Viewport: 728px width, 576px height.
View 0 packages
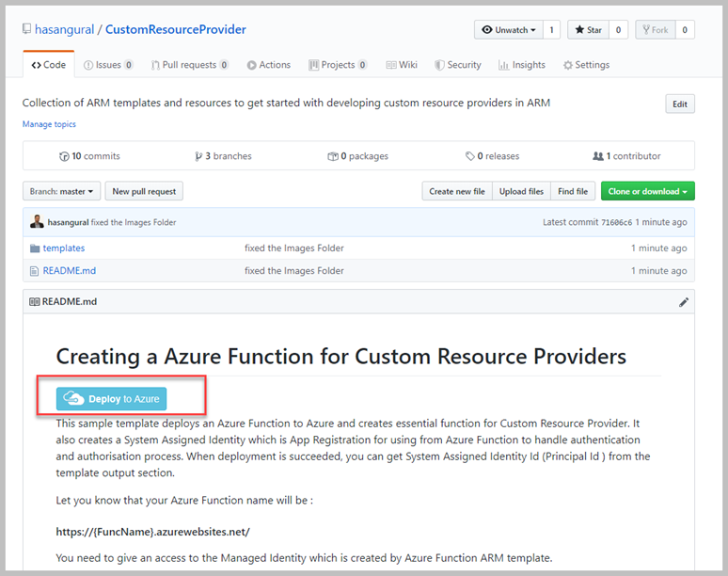[x=358, y=156]
